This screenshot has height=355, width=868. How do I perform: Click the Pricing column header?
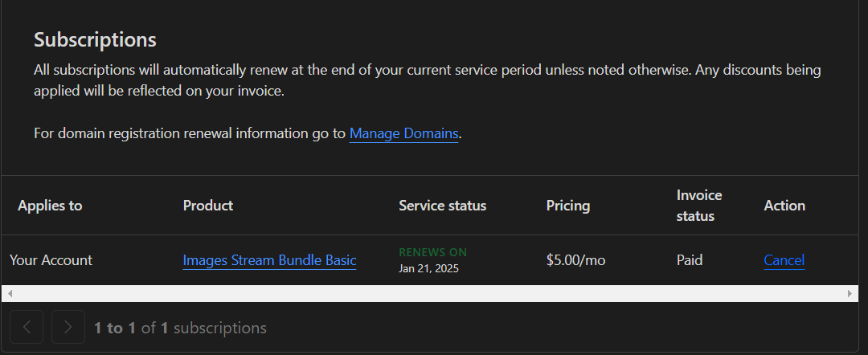coord(567,206)
